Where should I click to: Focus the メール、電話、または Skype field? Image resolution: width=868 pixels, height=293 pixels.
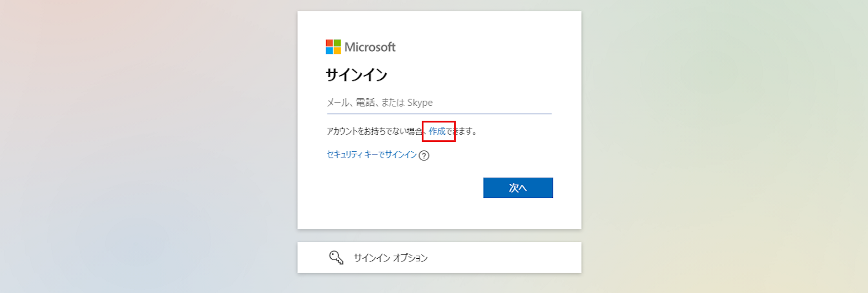click(439, 102)
